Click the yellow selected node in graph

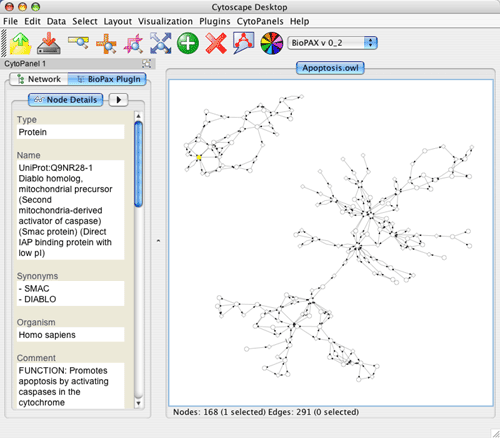tap(199, 157)
